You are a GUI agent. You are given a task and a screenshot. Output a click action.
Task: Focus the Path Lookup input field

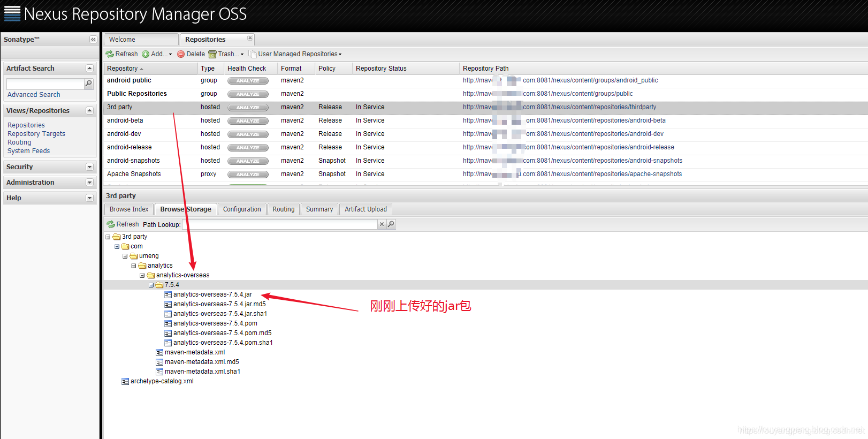coord(280,224)
